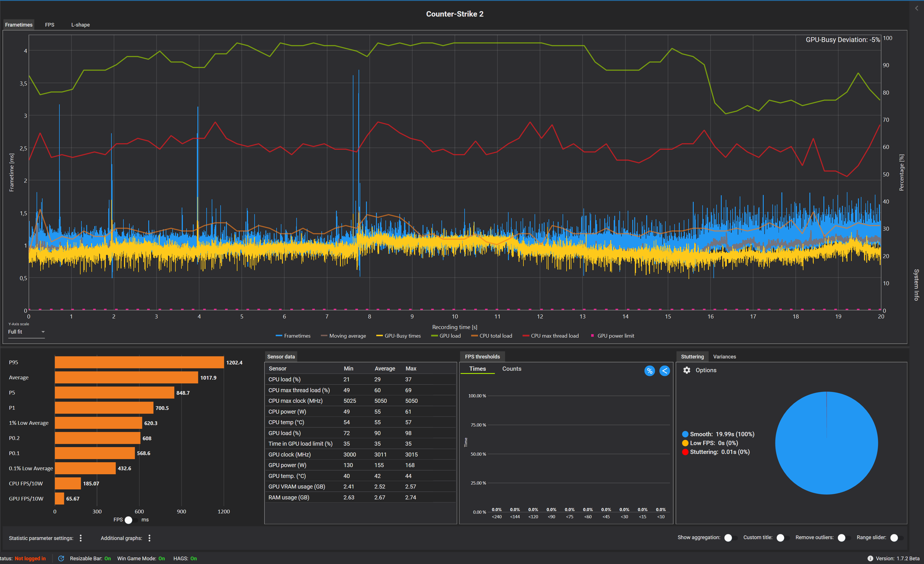The height and width of the screenshot is (564, 924).
Task: Open Additional graphs three-dot menu
Action: pyautogui.click(x=149, y=538)
